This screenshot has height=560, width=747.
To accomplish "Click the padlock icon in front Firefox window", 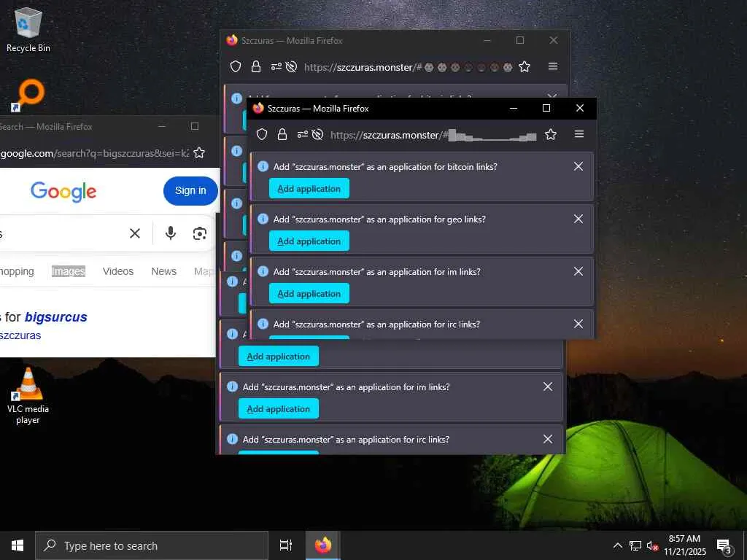I will point(282,135).
